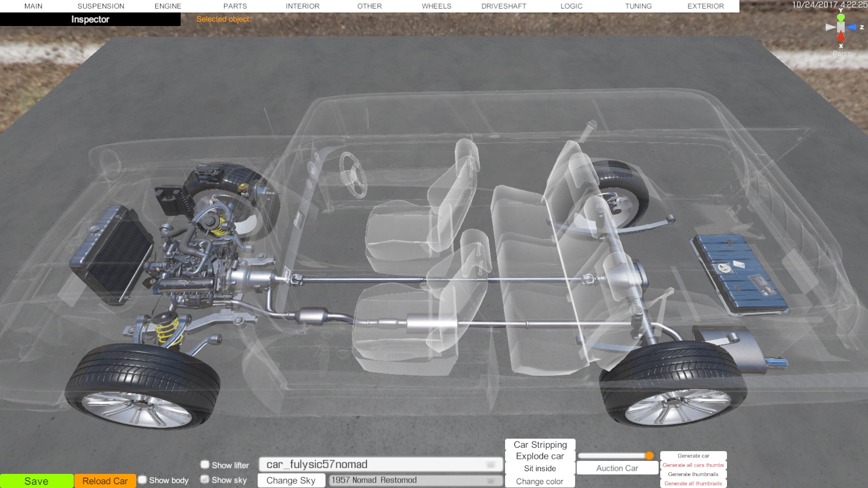Click the blue Z axis gizmo cone
868x488 pixels.
click(851, 27)
